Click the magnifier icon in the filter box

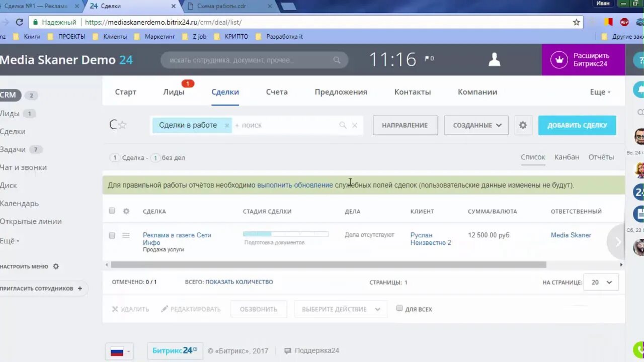click(x=343, y=125)
